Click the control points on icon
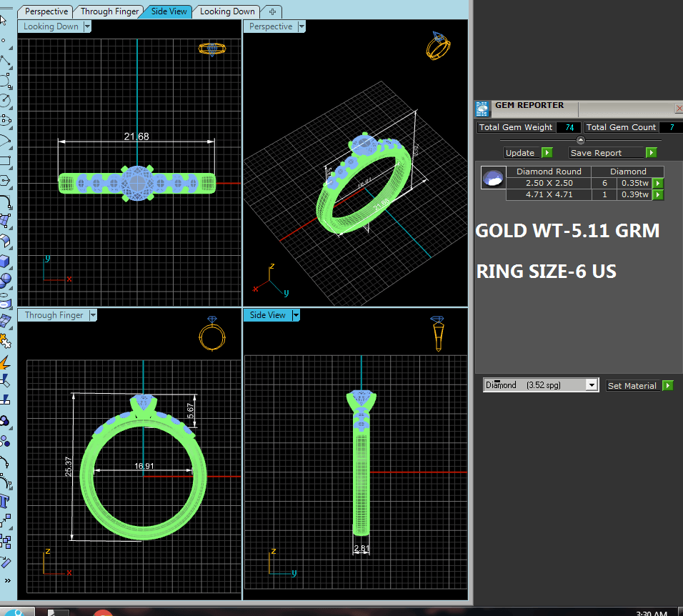Screen dimensions: 683x616 (5, 482)
